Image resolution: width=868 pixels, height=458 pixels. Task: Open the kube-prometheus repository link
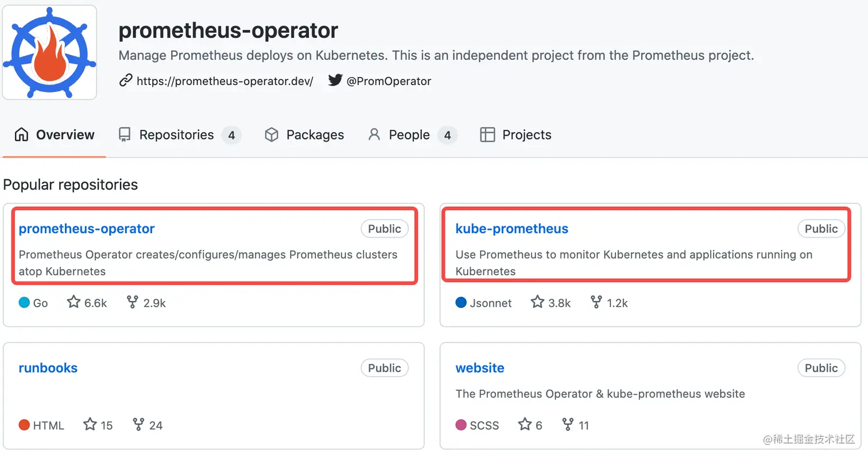pos(511,229)
